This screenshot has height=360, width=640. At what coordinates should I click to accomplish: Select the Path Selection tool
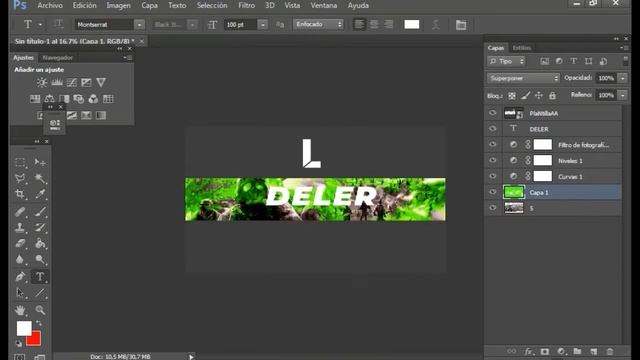point(20,293)
